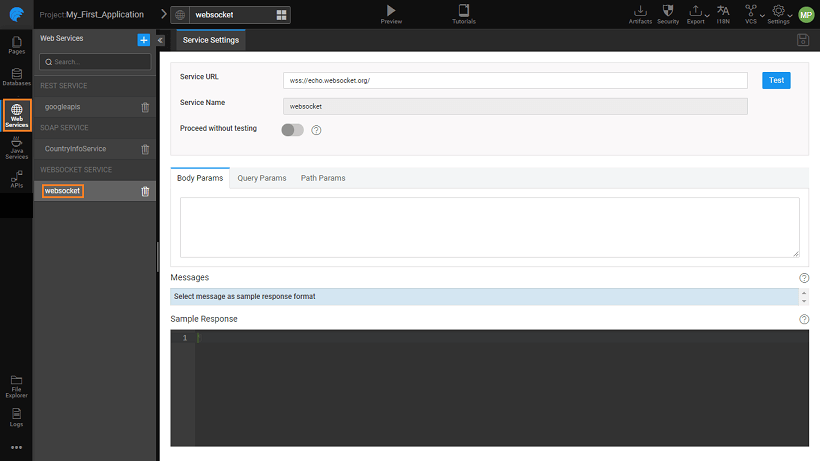
Task: Click the Preview play icon
Action: [391, 11]
